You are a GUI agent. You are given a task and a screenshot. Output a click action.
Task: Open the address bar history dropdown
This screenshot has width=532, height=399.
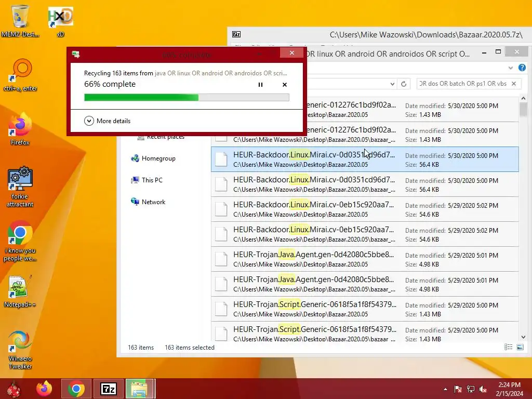tap(392, 84)
